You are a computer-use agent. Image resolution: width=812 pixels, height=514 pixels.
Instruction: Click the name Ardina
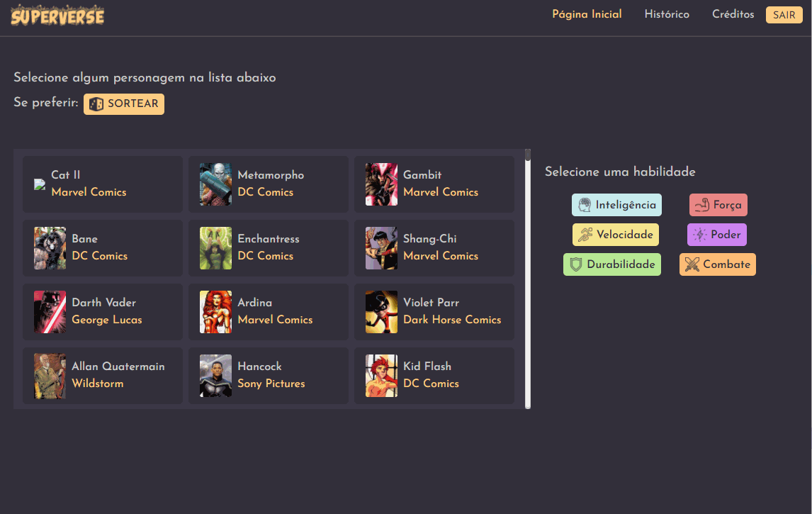[255, 303]
